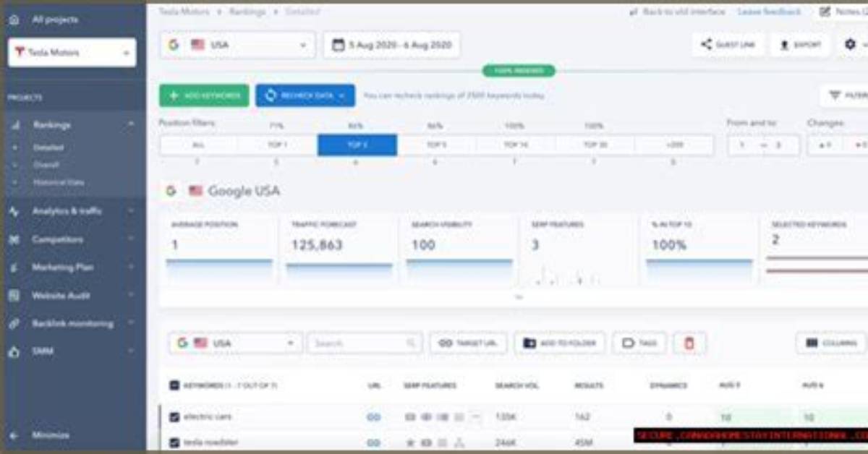This screenshot has height=454, width=868.
Task: Uncheck the tesla roadster keyword checkbox
Action: pos(174,442)
